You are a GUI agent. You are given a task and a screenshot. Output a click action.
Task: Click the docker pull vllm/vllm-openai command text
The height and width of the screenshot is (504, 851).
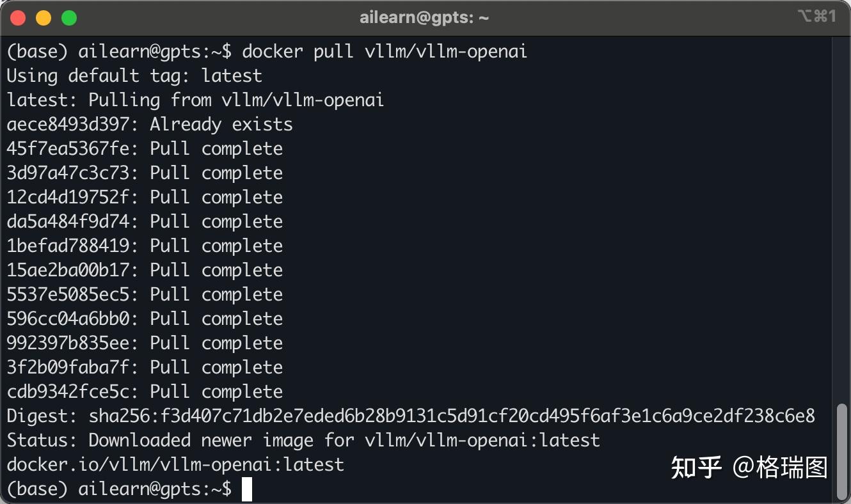384,51
